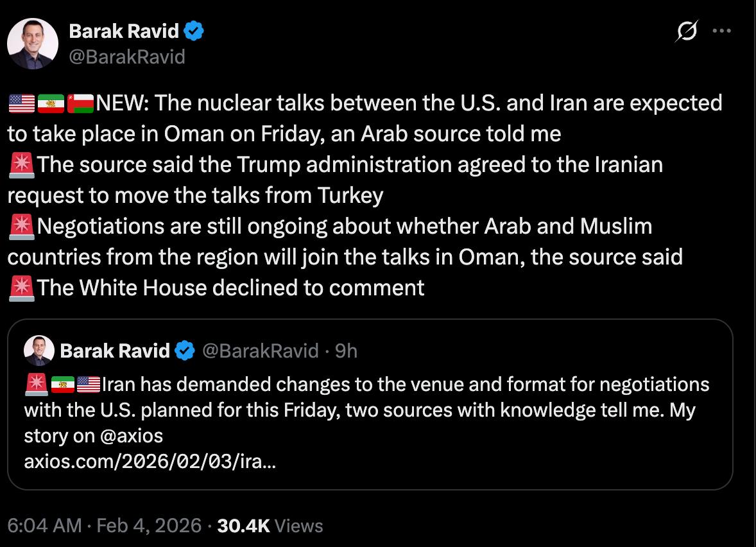Open Barak Ravid's name in the quoted post
756x547 pixels.
click(x=115, y=351)
